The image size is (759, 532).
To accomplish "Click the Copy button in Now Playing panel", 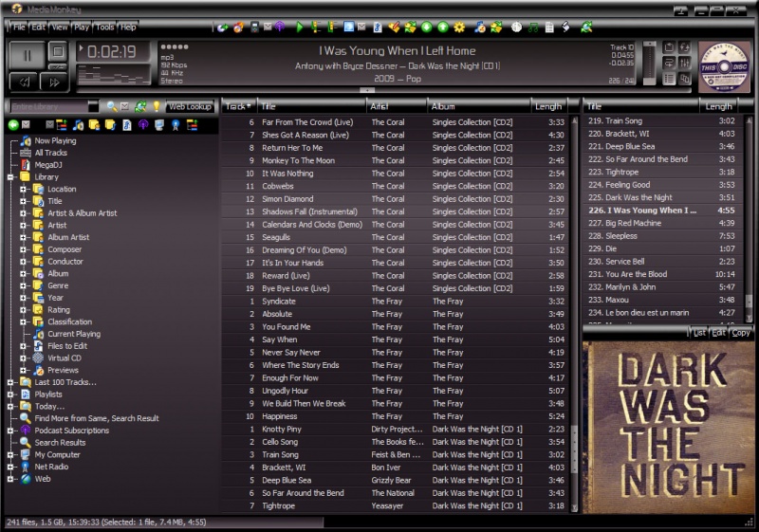I will (x=741, y=333).
